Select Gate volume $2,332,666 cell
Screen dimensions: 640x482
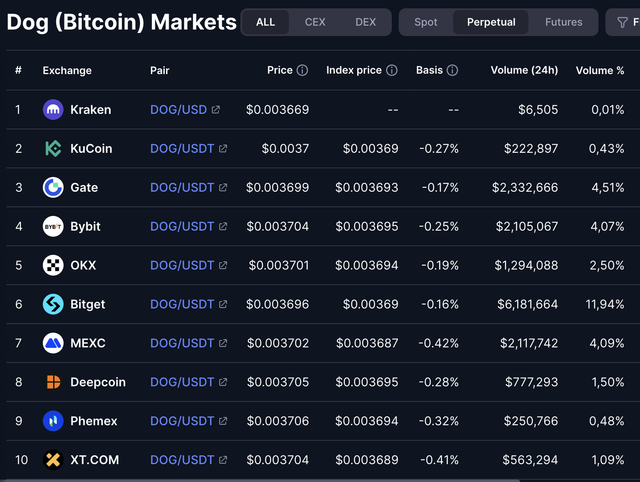[x=525, y=187]
